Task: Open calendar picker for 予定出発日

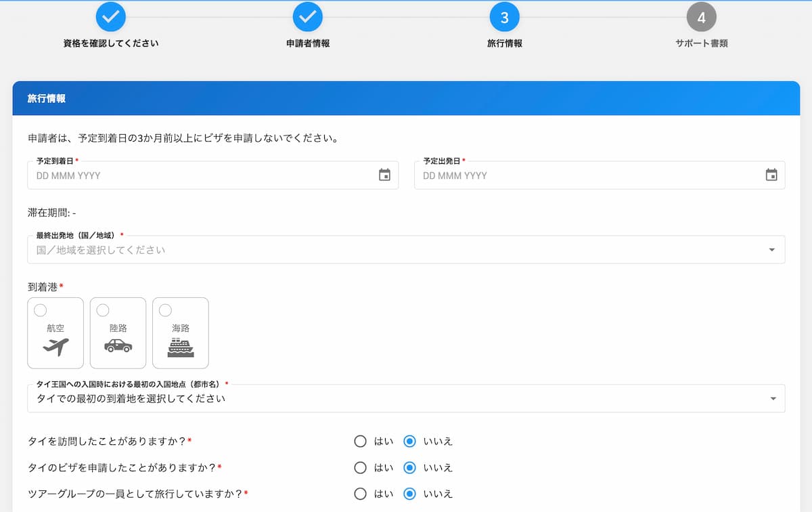Action: (x=771, y=175)
